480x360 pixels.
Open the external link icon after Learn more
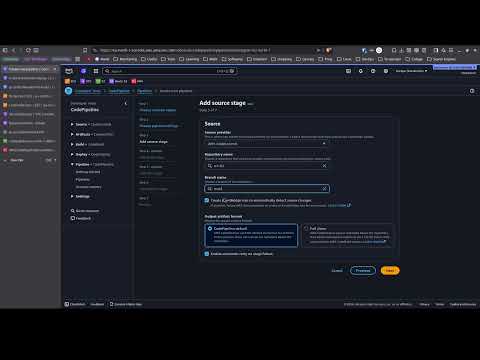point(349,205)
